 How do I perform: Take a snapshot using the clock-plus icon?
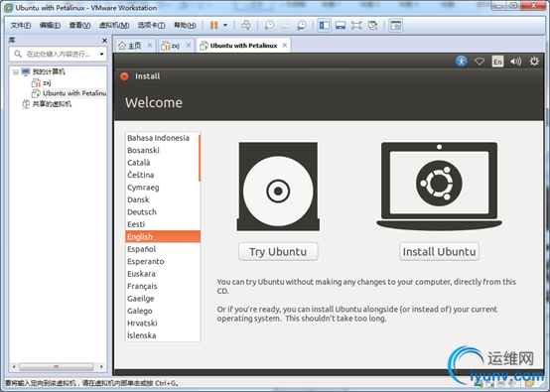269,25
